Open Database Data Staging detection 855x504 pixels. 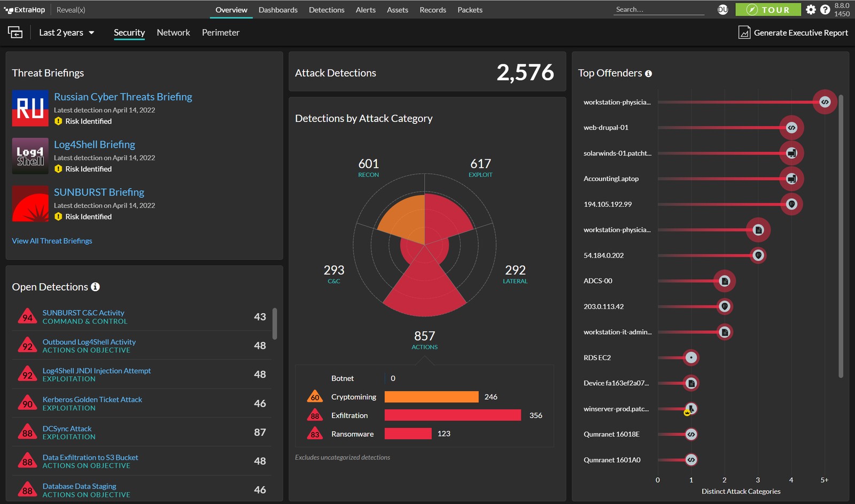tap(79, 486)
